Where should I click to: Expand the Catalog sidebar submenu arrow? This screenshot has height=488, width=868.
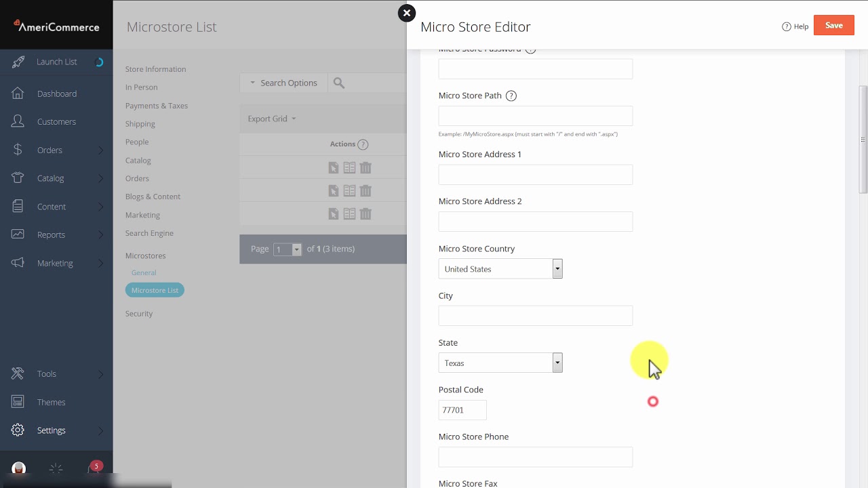tap(101, 178)
